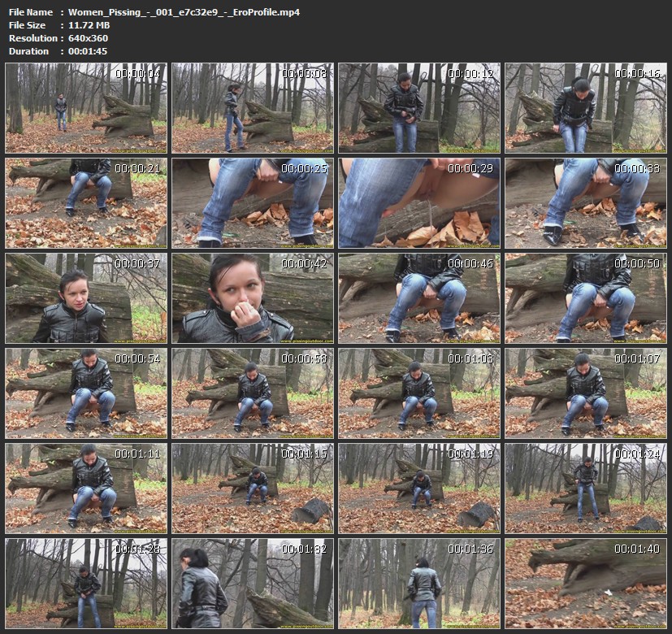Open the thumbnail stamped 00:00:21
The height and width of the screenshot is (634, 672).
[x=86, y=203]
